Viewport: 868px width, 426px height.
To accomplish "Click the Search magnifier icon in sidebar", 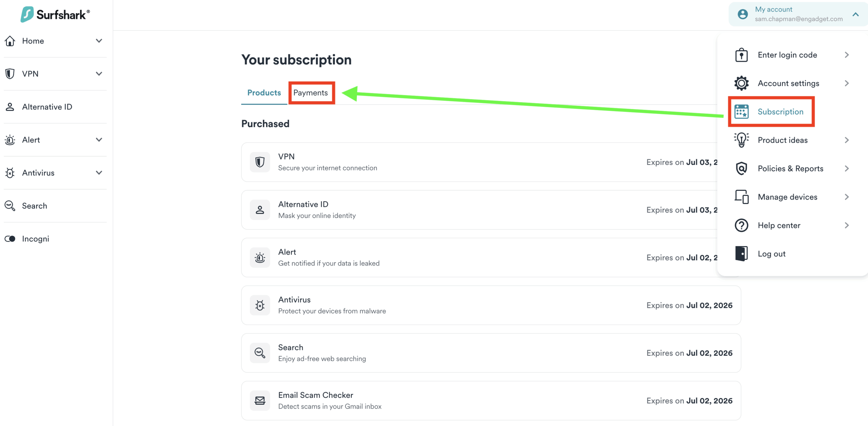I will click(10, 206).
